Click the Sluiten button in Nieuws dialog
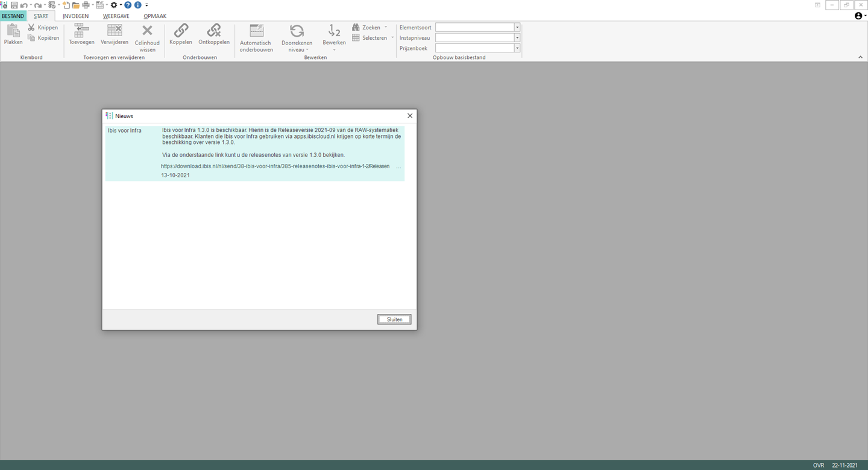 tap(394, 319)
